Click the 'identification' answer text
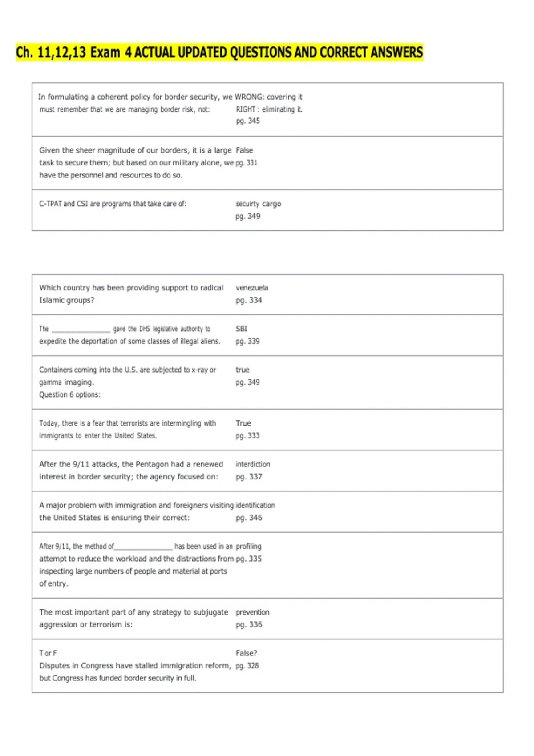This screenshot has width=534, height=756. pyautogui.click(x=255, y=505)
